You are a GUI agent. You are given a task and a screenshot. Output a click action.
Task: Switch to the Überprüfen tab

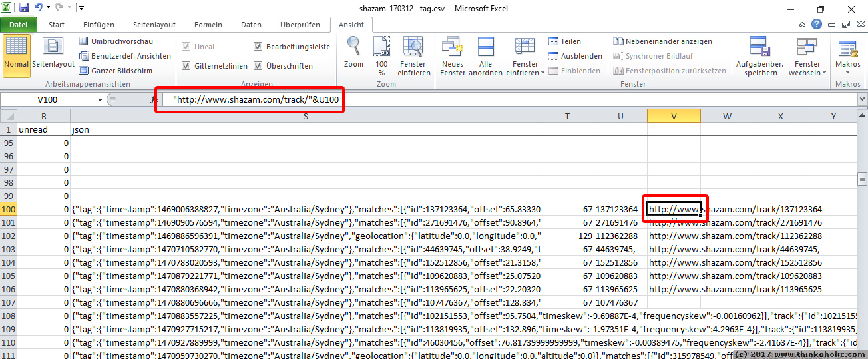[300, 25]
